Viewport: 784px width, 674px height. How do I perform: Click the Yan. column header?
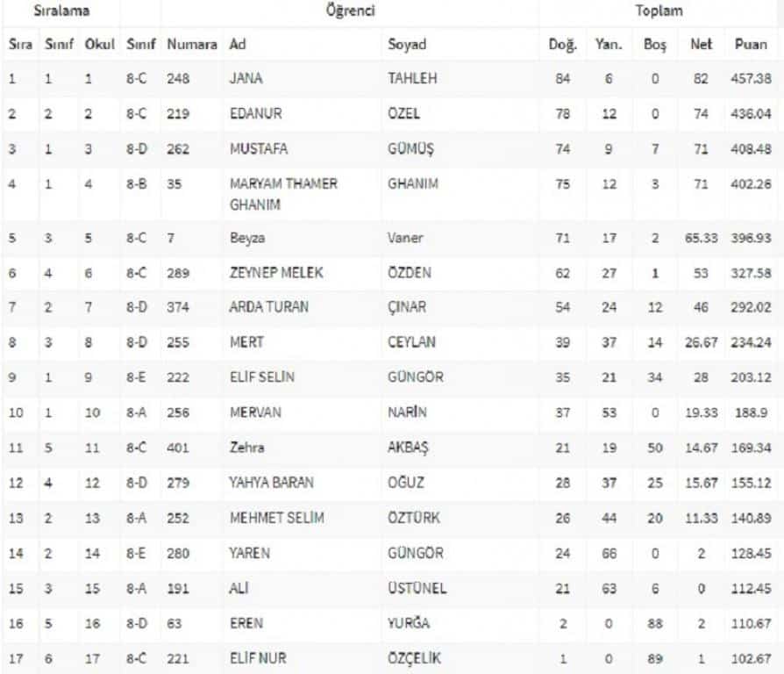coord(609,45)
